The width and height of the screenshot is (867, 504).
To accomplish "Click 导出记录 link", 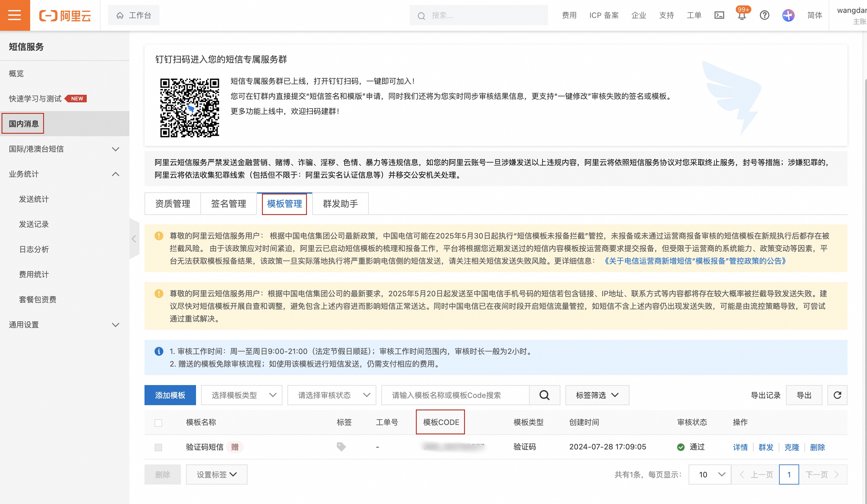I will click(x=766, y=395).
